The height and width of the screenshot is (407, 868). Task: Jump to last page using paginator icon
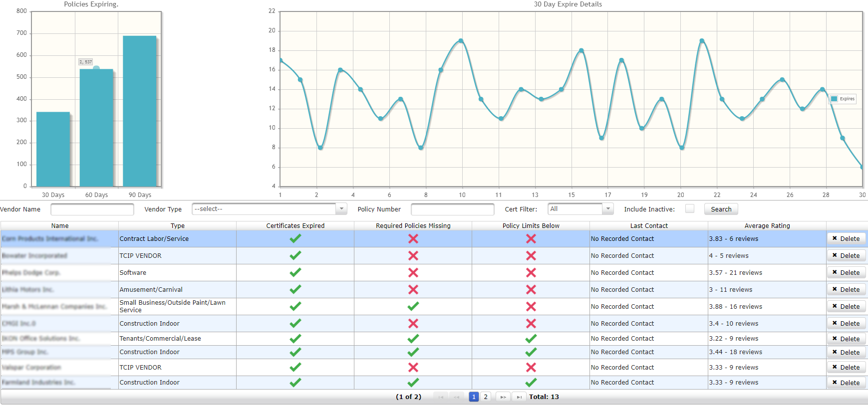coord(519,397)
